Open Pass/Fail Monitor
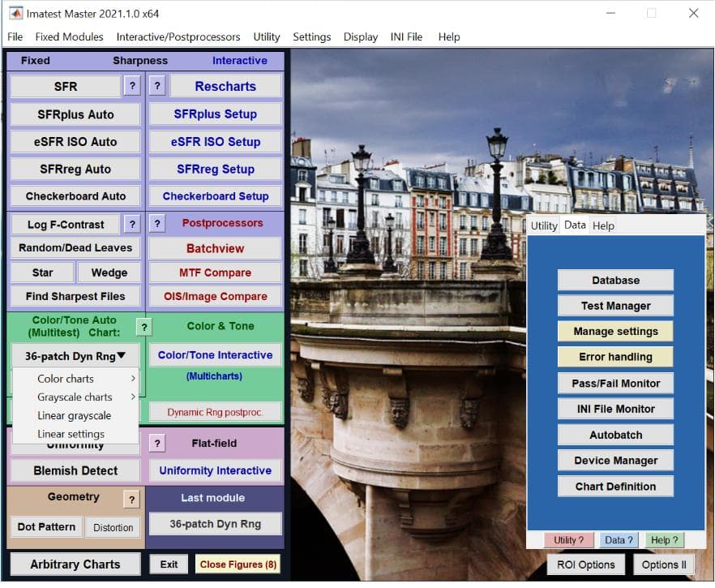Image resolution: width=715 pixels, height=588 pixels. coord(615,383)
